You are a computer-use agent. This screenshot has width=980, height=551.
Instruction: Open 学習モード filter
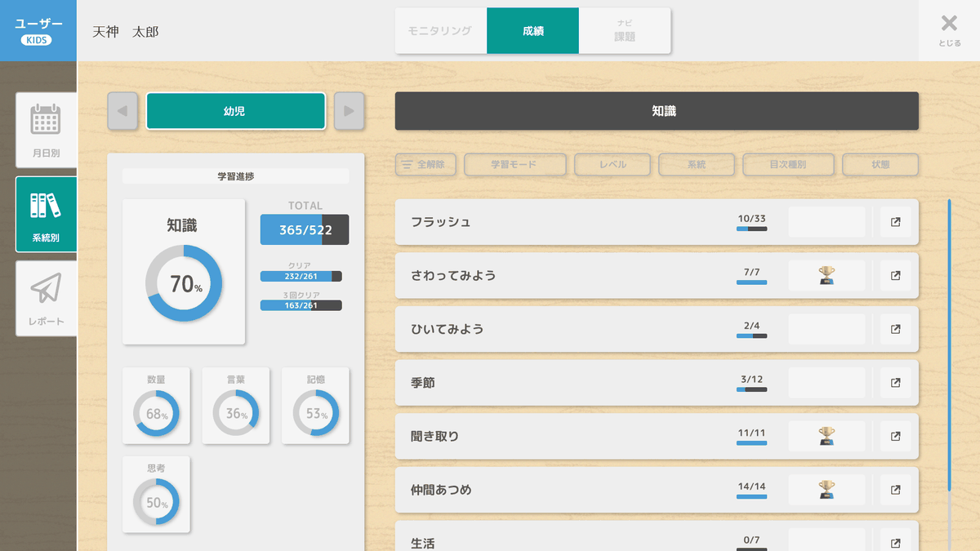tap(514, 164)
